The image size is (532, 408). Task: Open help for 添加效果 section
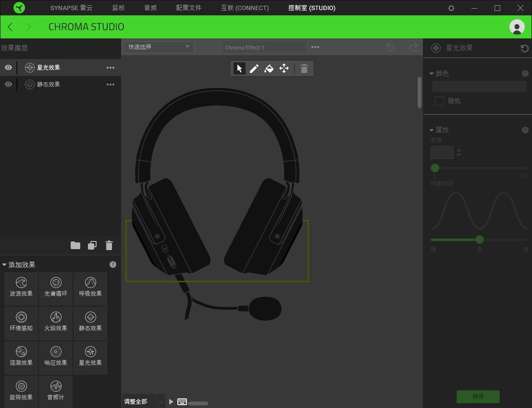pyautogui.click(x=113, y=264)
